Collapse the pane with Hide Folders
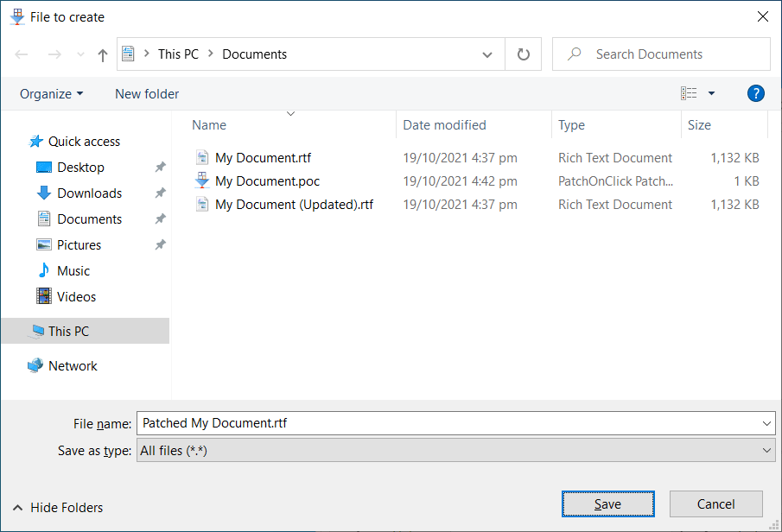Image resolution: width=782 pixels, height=532 pixels. (58, 508)
